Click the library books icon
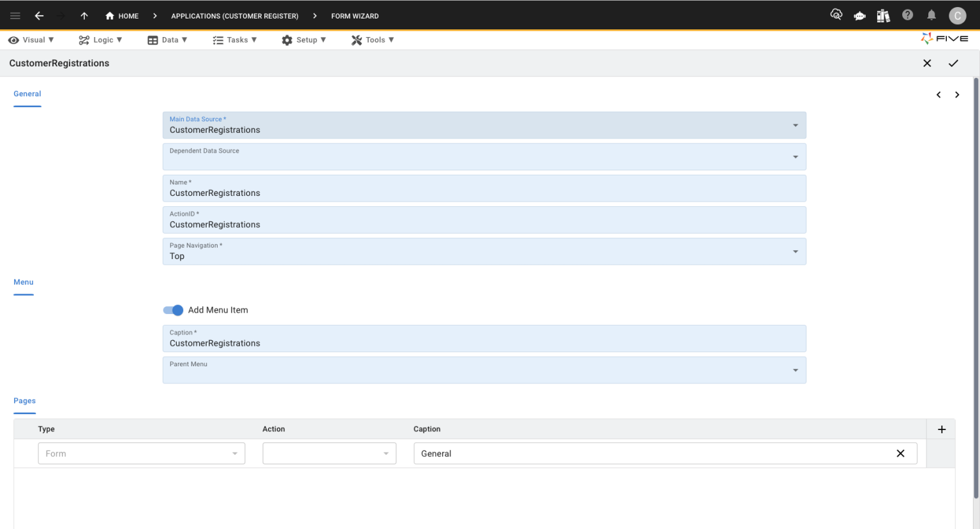This screenshot has width=980, height=529. coord(883,15)
